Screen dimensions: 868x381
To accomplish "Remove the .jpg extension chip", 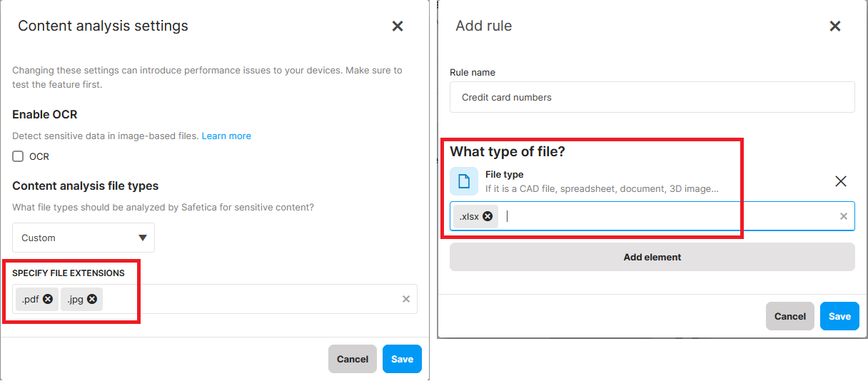I will [92, 299].
